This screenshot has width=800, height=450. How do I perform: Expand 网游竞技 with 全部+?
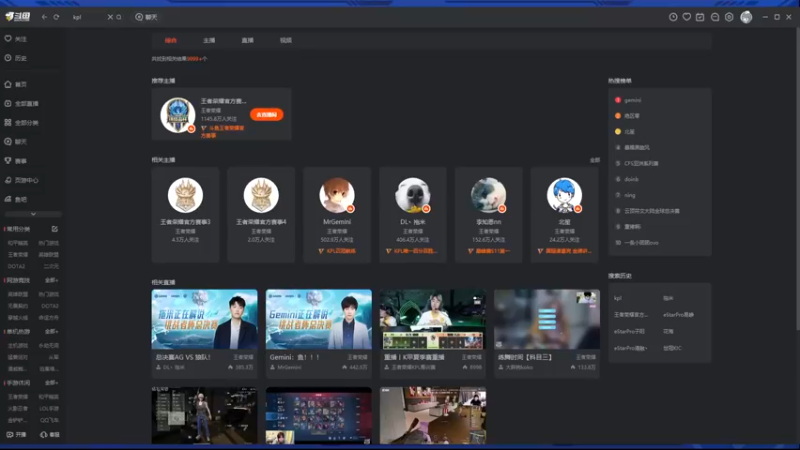point(52,280)
